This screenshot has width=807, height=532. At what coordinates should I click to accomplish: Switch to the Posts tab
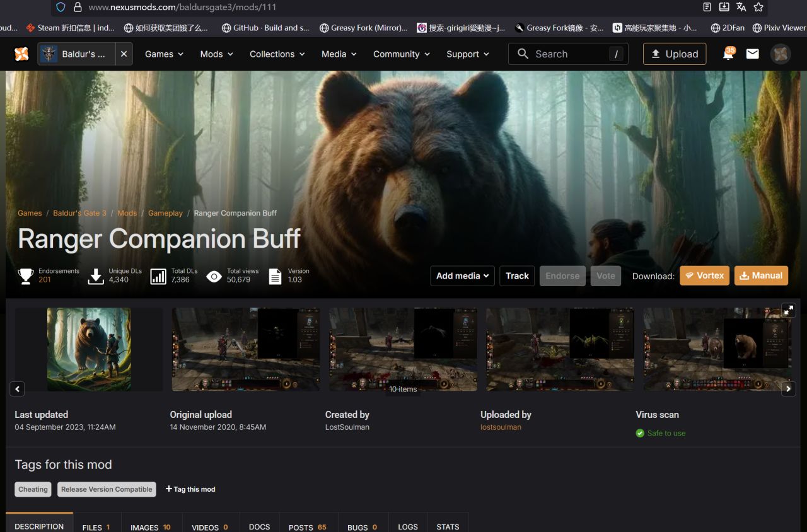coord(308,523)
